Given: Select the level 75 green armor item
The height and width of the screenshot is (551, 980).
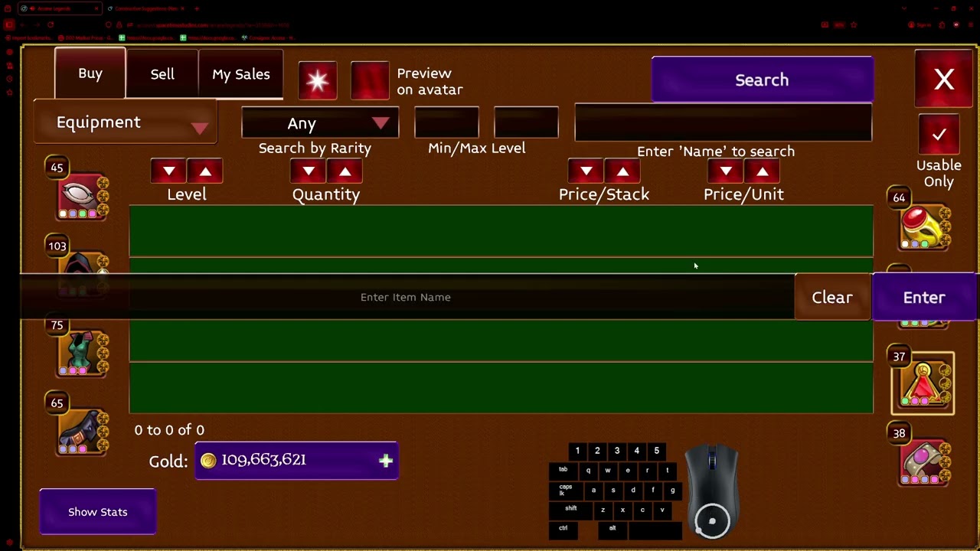Looking at the screenshot, I should [x=83, y=353].
